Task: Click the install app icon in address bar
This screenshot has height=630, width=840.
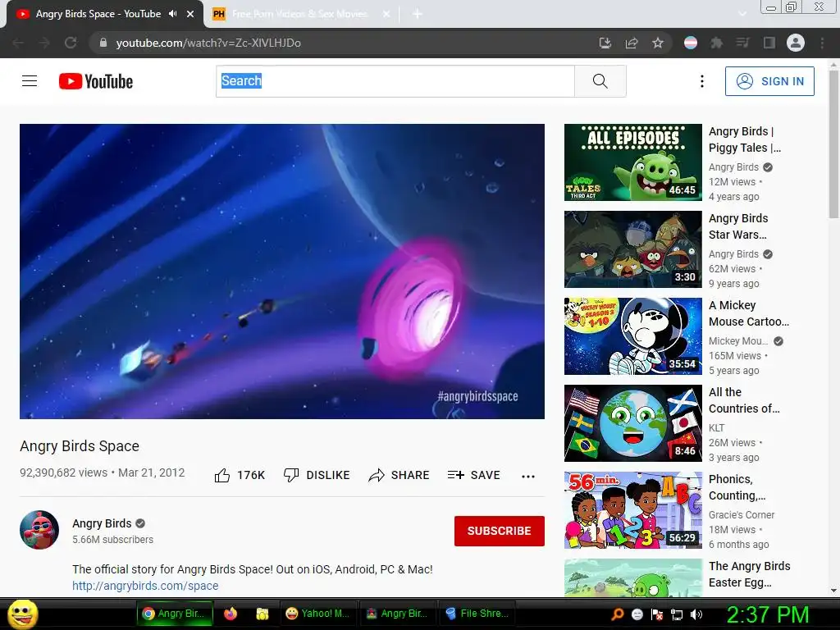Action: (x=605, y=43)
